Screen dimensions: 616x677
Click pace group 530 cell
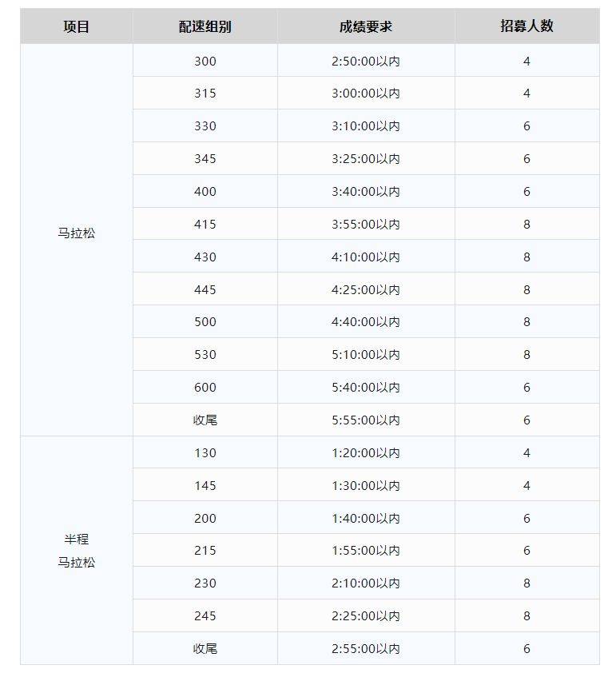click(x=205, y=355)
